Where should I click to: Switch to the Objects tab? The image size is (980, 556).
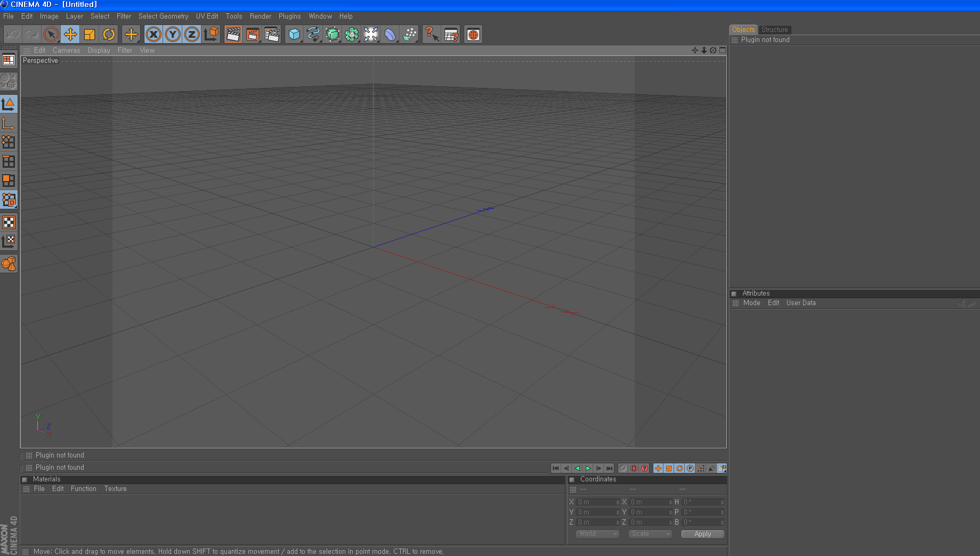pyautogui.click(x=743, y=30)
